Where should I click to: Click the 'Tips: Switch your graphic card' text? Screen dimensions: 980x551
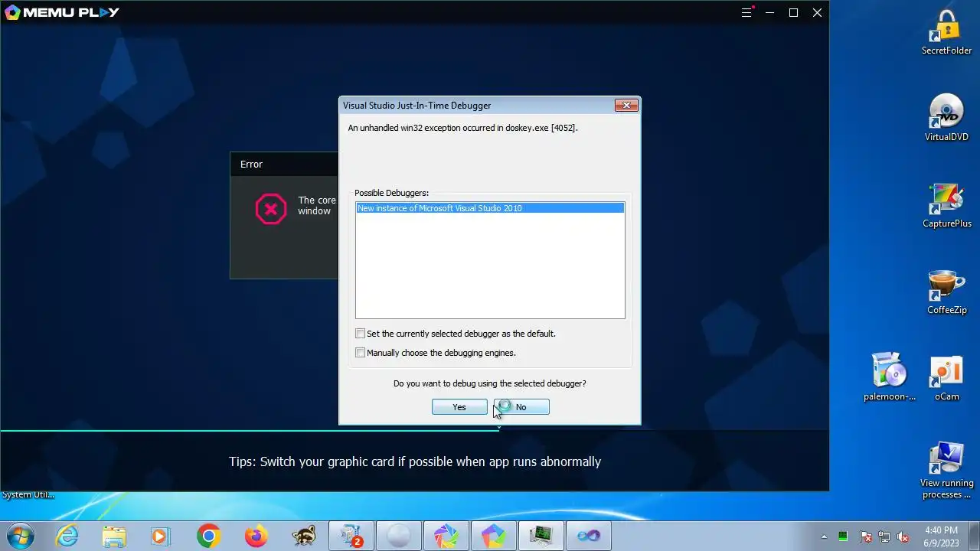pyautogui.click(x=415, y=461)
